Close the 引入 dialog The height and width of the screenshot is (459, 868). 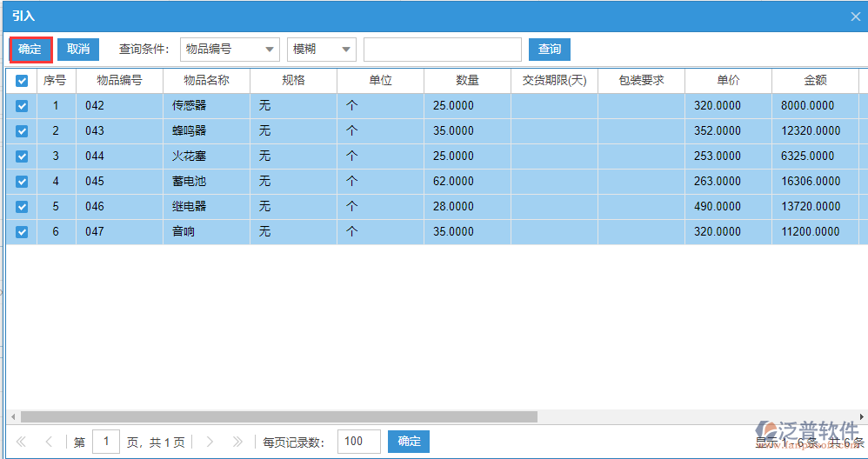coord(855,17)
